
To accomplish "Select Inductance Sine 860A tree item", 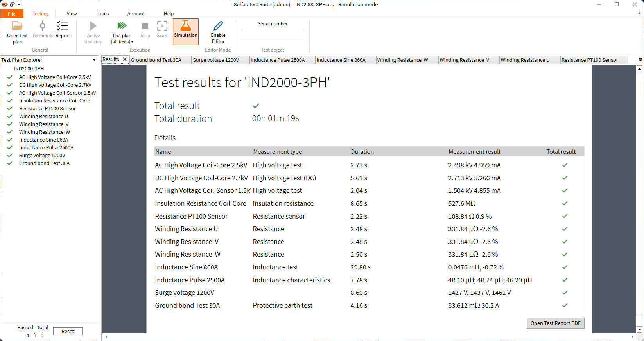I will coord(43,140).
